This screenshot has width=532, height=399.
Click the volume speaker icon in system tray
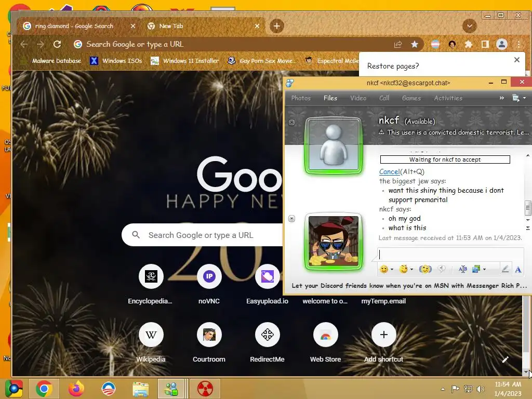[x=481, y=389]
